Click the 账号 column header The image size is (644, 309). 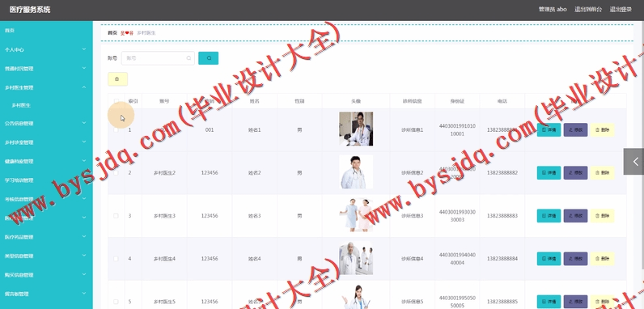(x=164, y=101)
